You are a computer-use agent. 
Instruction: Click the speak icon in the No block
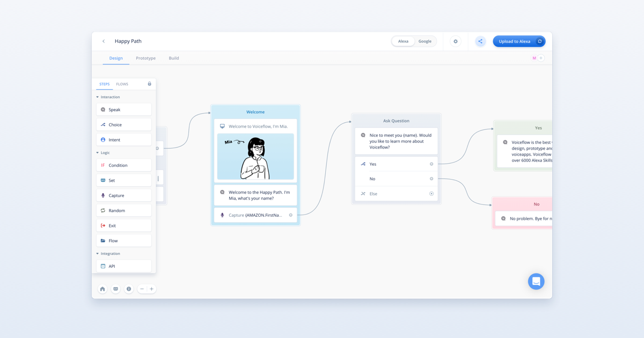tap(503, 218)
